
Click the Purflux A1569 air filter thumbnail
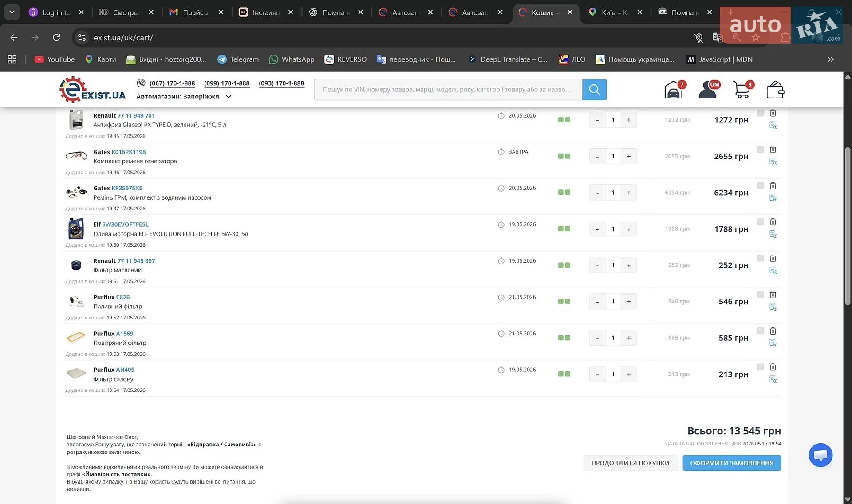pyautogui.click(x=76, y=338)
